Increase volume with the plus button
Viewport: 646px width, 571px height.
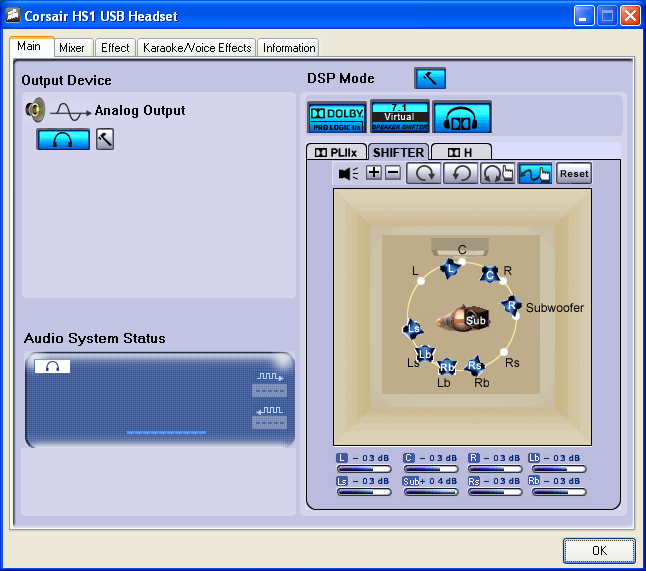click(x=374, y=173)
